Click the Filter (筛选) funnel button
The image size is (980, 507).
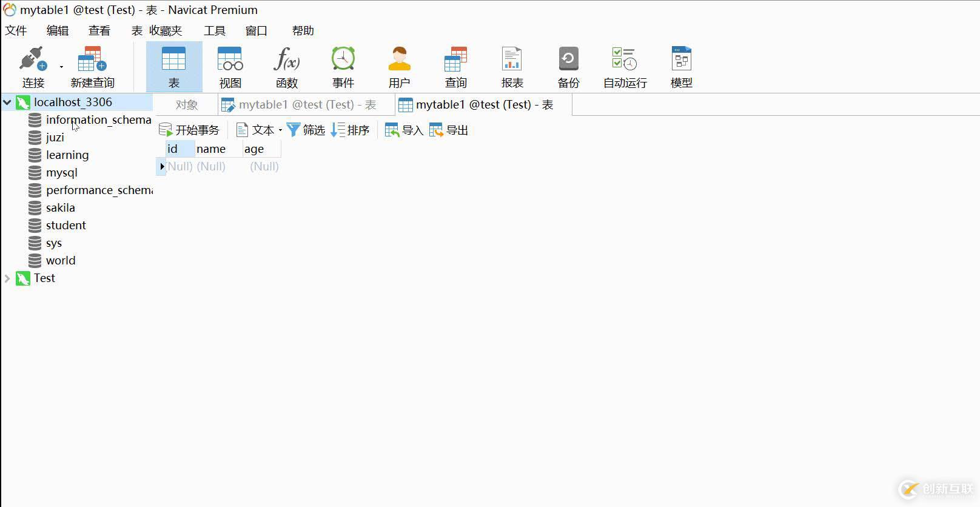coord(306,130)
